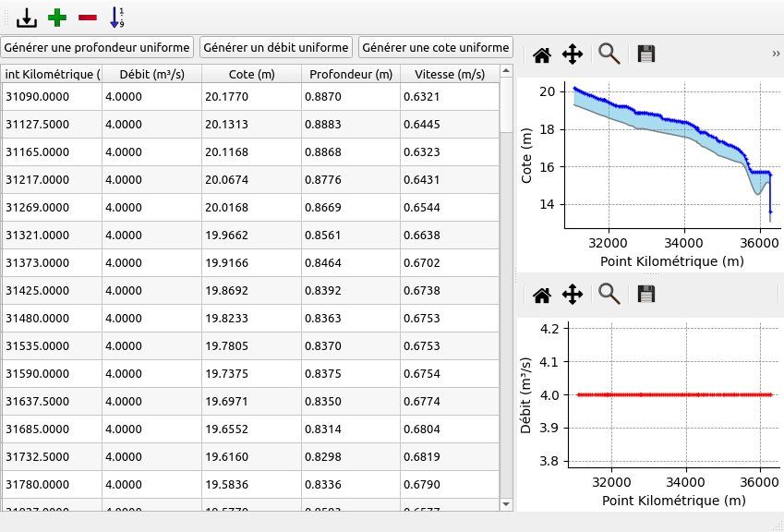Select the 'Profondeur (m)' column header
The height and width of the screenshot is (532, 784).
tap(351, 74)
